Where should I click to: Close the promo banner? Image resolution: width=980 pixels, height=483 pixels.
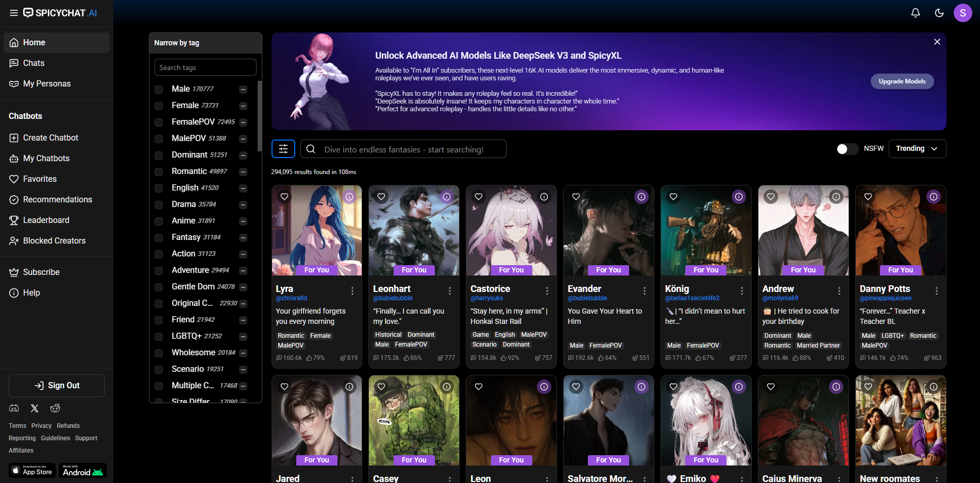[937, 42]
